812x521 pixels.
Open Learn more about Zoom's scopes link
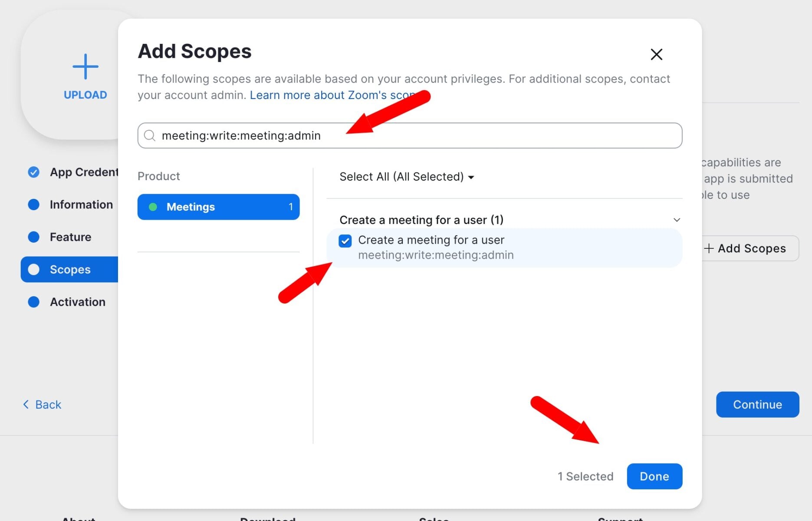coord(332,95)
